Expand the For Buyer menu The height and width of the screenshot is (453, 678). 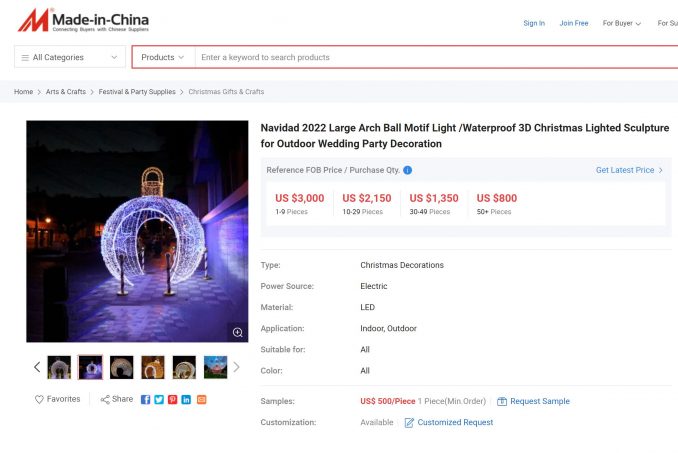622,23
